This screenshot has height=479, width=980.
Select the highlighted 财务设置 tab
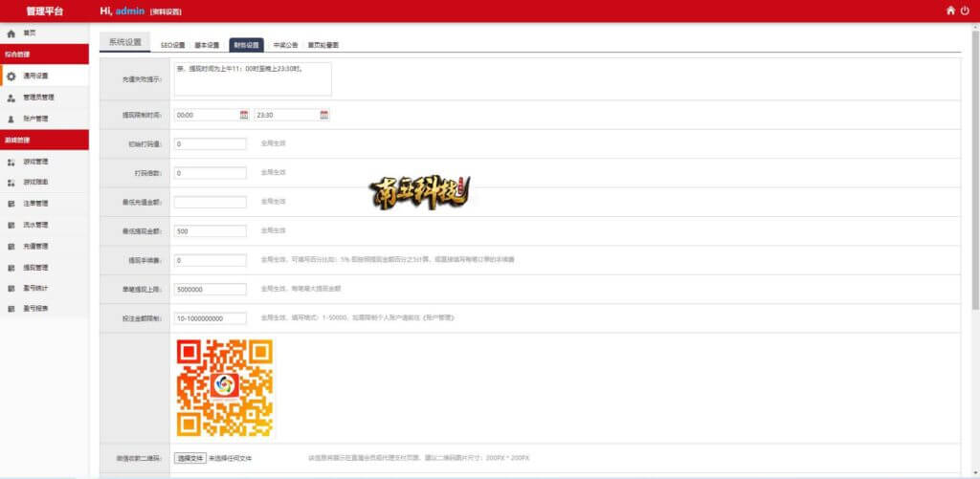[246, 45]
